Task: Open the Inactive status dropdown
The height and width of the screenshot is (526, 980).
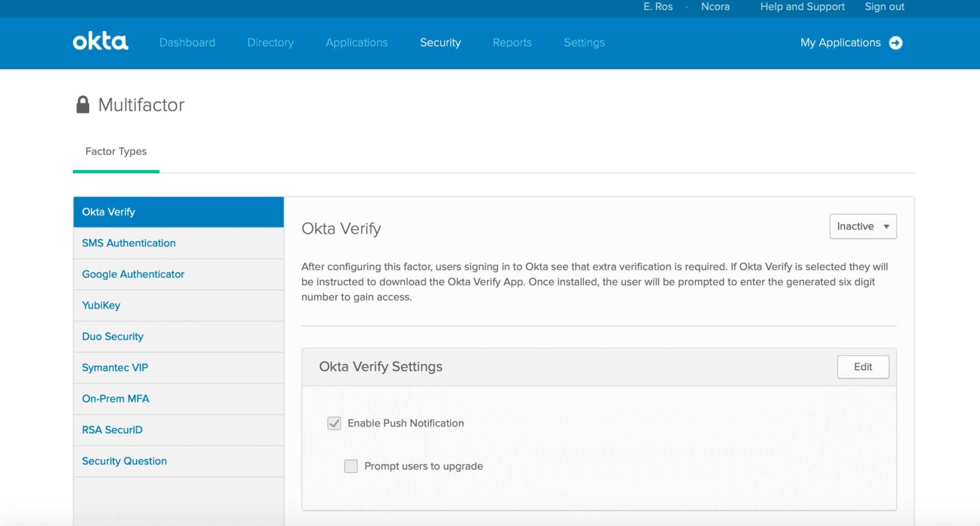Action: [863, 226]
